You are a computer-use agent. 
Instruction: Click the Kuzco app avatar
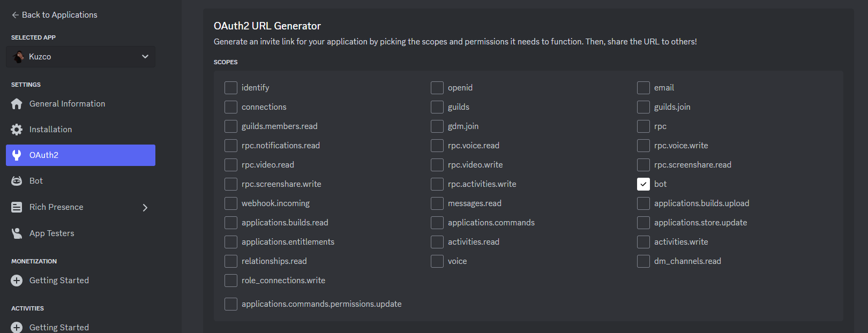pyautogui.click(x=19, y=57)
